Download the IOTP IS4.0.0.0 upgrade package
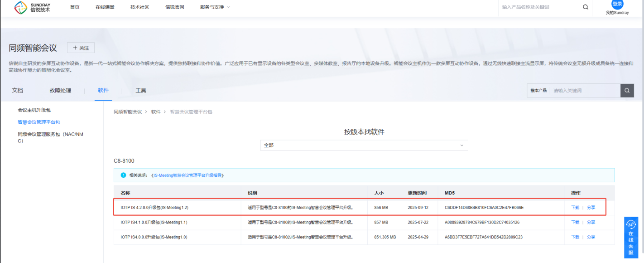Viewport: 644px width, 263px height. [x=575, y=237]
